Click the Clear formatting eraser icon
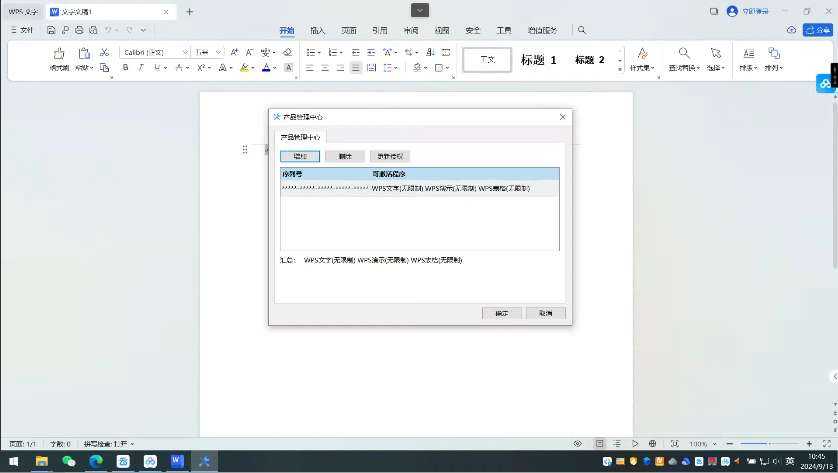Viewport: 838px width, 473px height. tap(288, 52)
